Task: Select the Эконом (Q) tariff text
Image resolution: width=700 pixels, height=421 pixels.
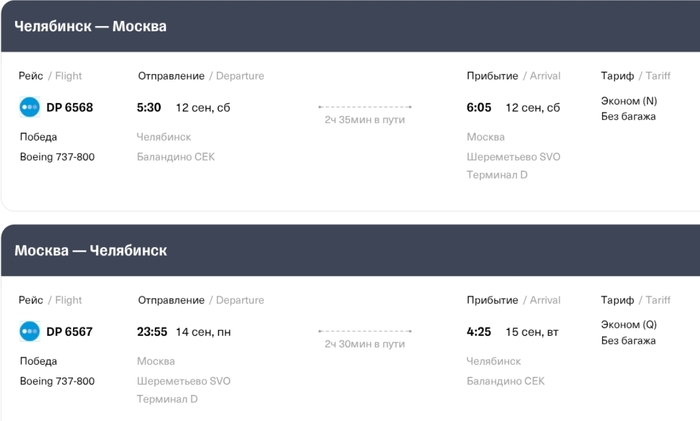Action: (x=629, y=325)
